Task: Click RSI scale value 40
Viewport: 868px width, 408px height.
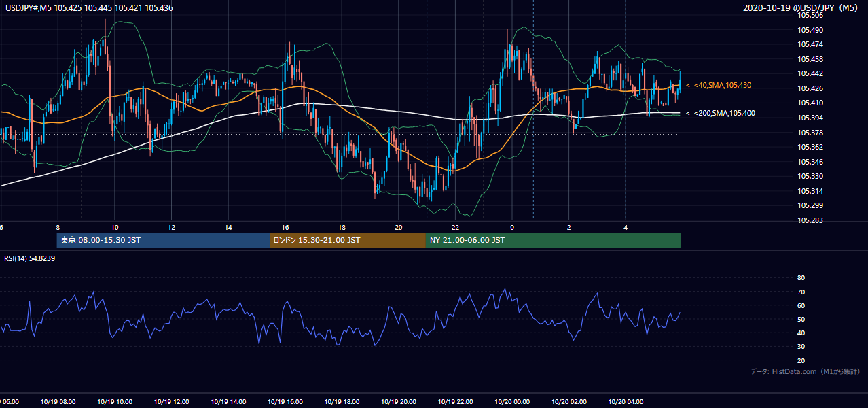Action: click(x=801, y=333)
